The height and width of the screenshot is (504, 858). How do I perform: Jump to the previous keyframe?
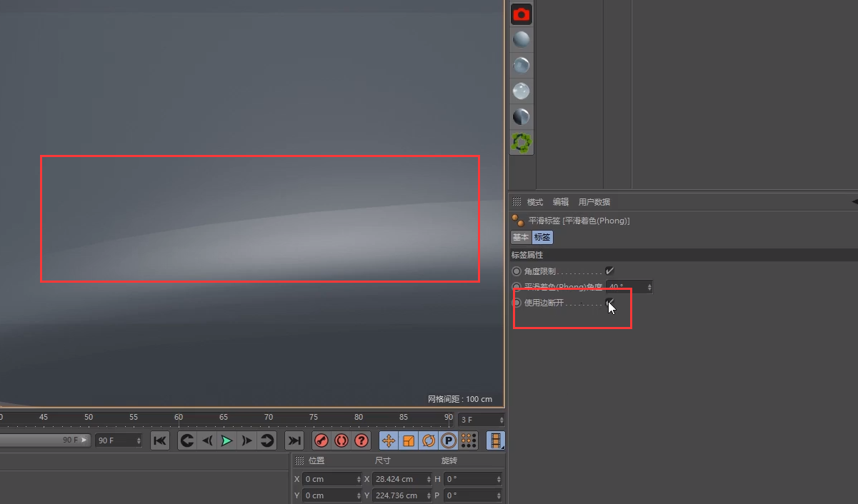tap(187, 440)
